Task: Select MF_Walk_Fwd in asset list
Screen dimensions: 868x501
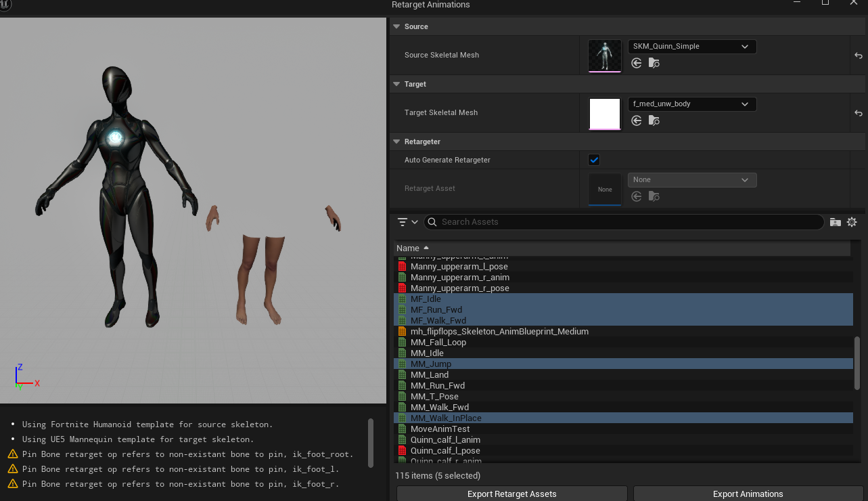Action: coord(623,321)
